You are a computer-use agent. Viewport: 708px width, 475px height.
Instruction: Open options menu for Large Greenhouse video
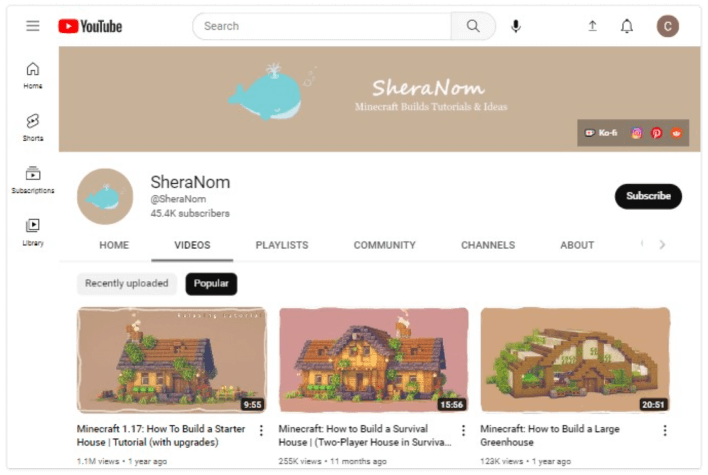click(665, 430)
